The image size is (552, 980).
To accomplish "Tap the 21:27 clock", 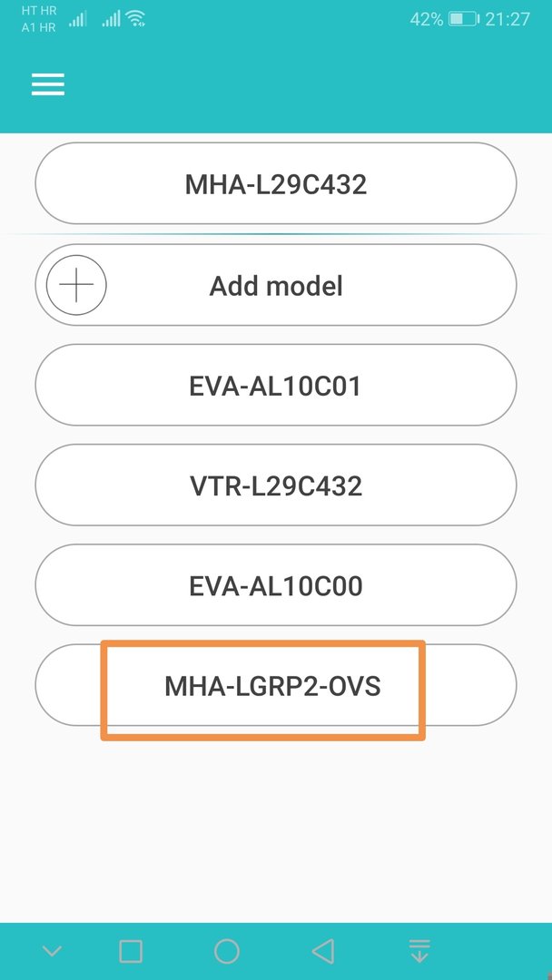I will coord(508,19).
